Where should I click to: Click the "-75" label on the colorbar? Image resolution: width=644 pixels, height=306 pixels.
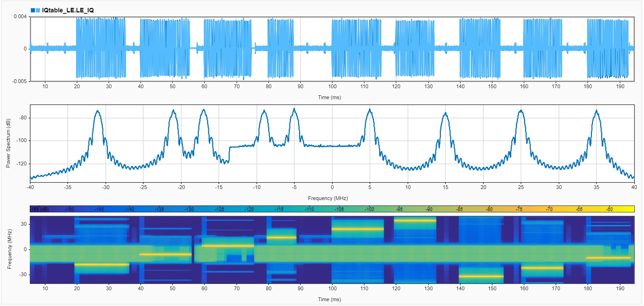point(519,209)
